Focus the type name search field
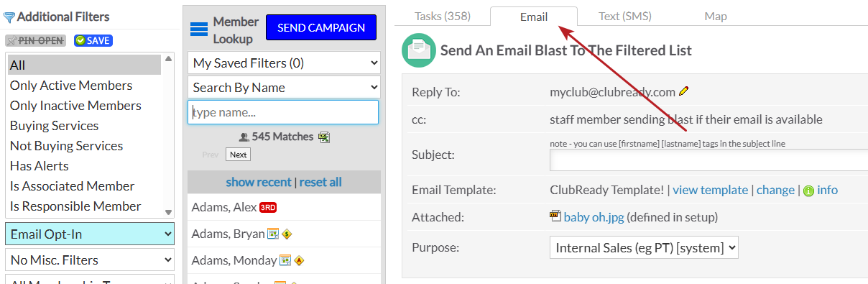The image size is (868, 284). [x=283, y=112]
